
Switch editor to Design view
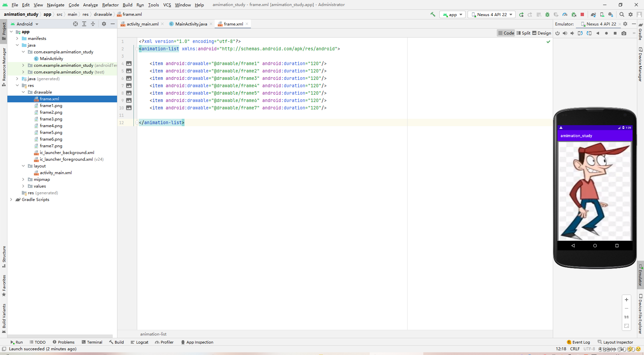[541, 33]
